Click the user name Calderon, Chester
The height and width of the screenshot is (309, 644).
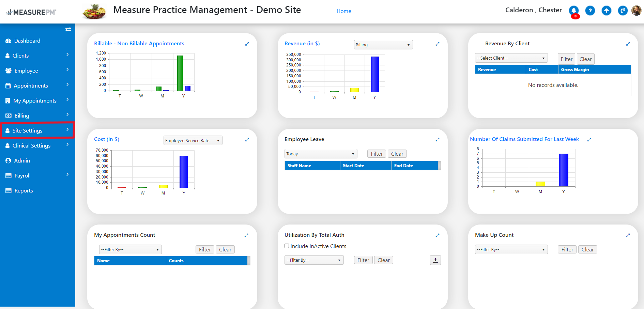click(534, 10)
